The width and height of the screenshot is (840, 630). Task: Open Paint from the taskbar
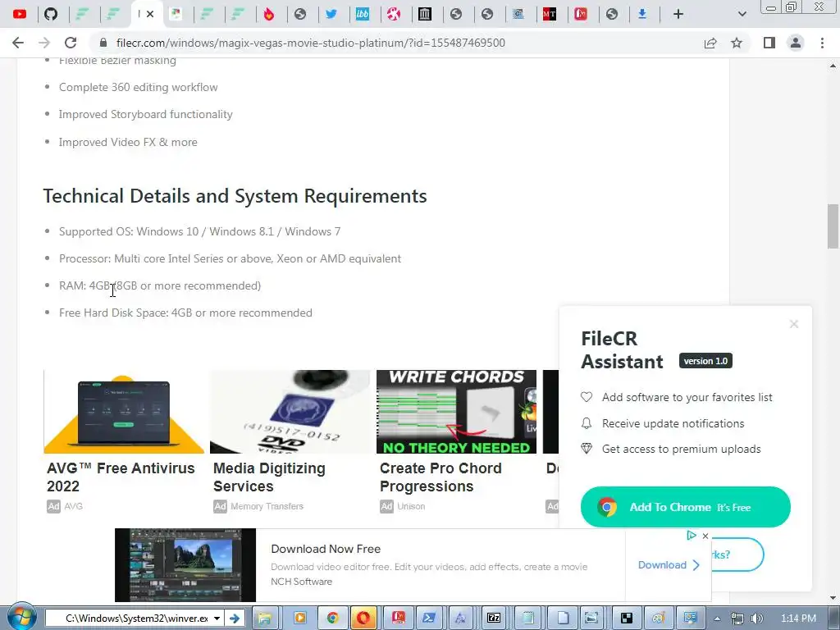tap(659, 619)
